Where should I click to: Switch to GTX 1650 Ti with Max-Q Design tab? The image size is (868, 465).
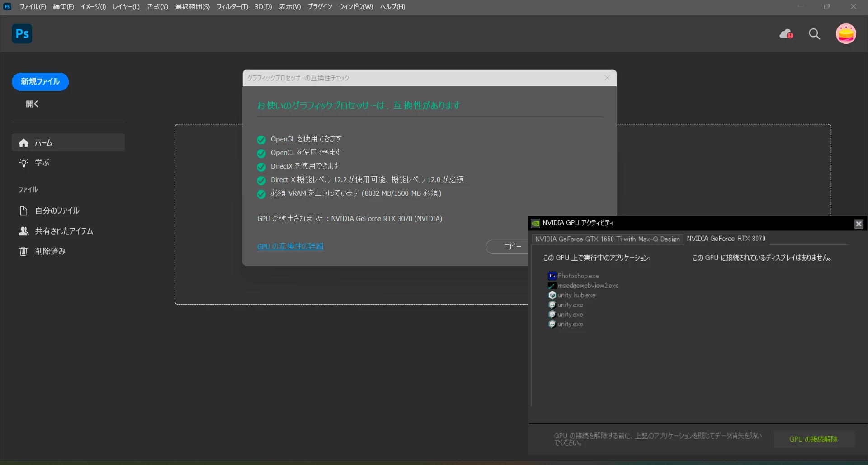pos(607,239)
